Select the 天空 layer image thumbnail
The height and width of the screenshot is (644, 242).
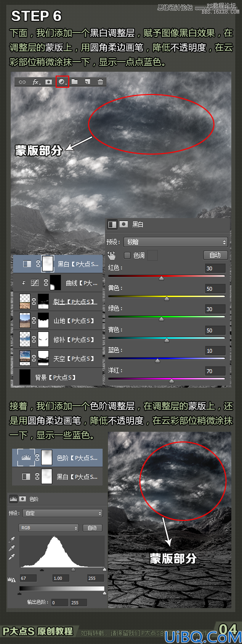(x=24, y=359)
